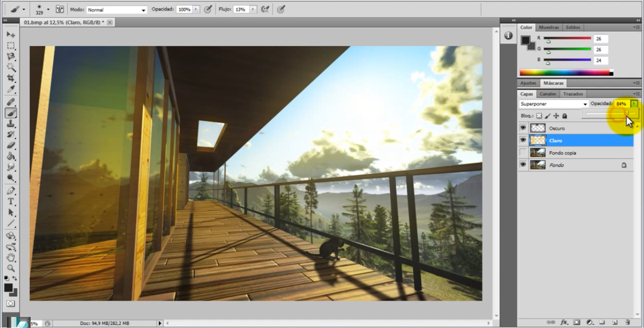Hide the Oscuro layer visibility
Viewport: 644px width, 328px height.
point(523,128)
